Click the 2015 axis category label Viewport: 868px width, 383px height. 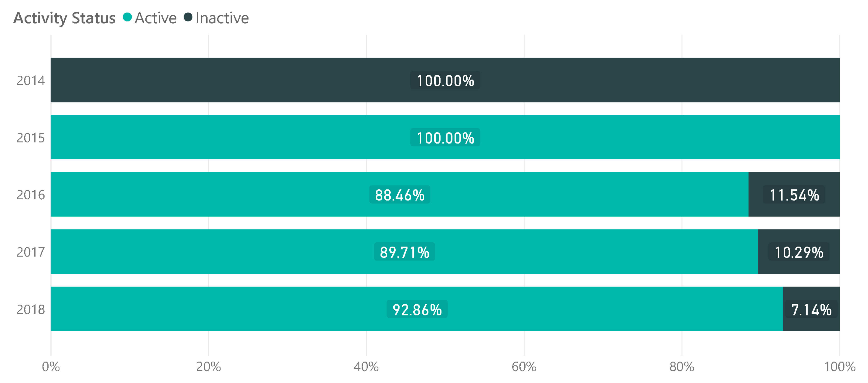(31, 138)
